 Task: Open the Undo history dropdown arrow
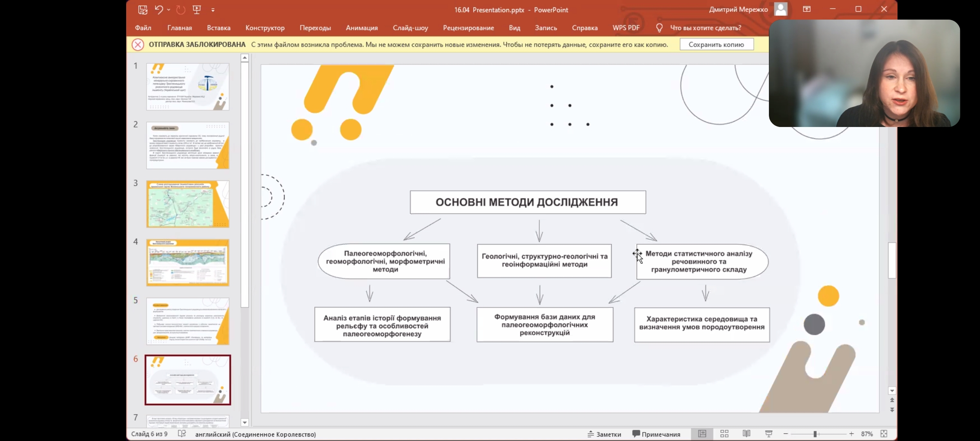[169, 10]
